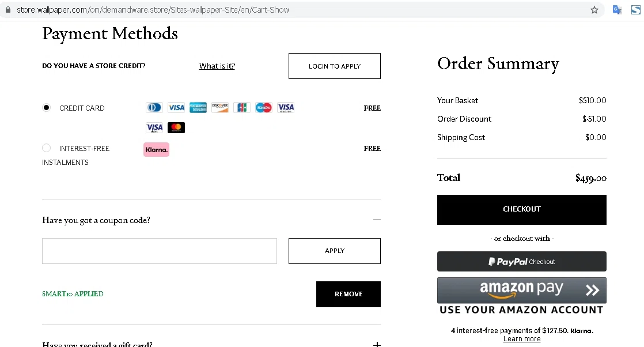644x347 pixels.
Task: Click the American Express card icon
Action: pos(198,108)
